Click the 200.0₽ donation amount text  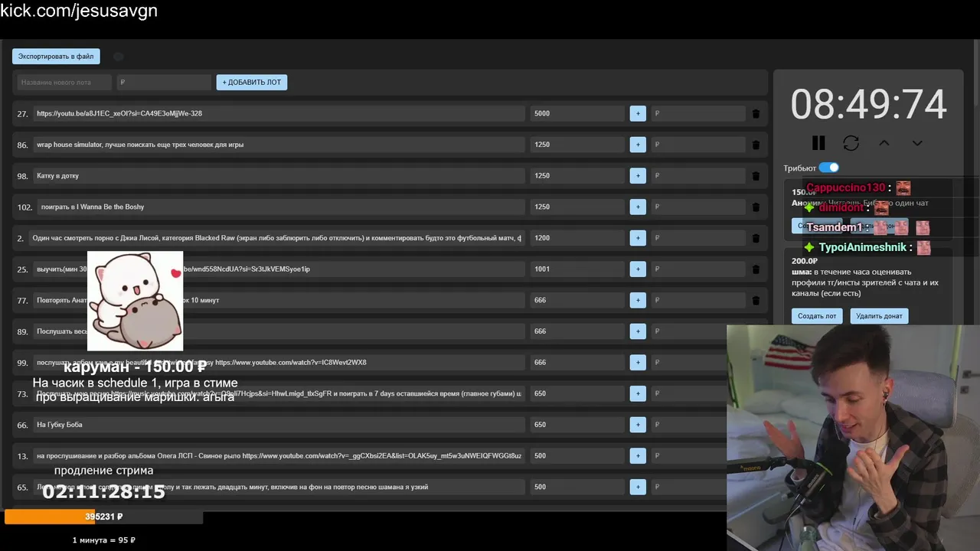[x=805, y=261]
